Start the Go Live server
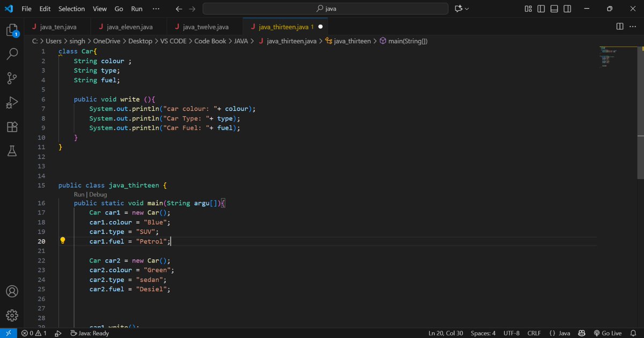 point(608,333)
